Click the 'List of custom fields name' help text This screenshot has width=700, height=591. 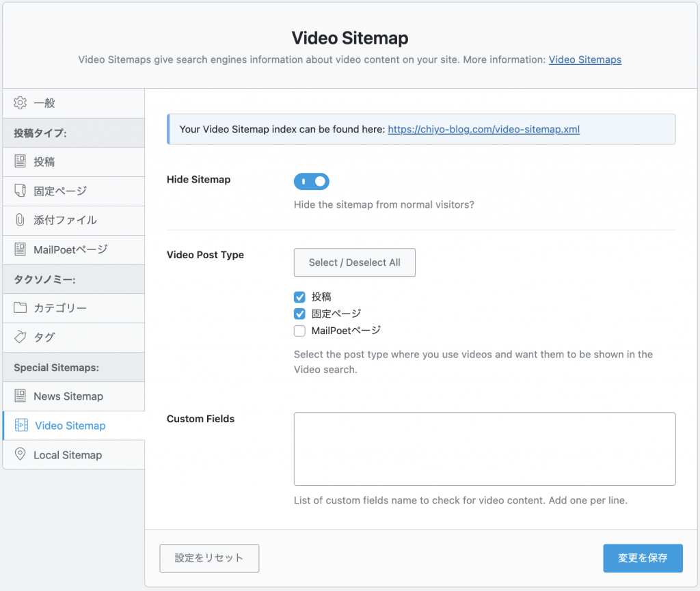(x=461, y=500)
